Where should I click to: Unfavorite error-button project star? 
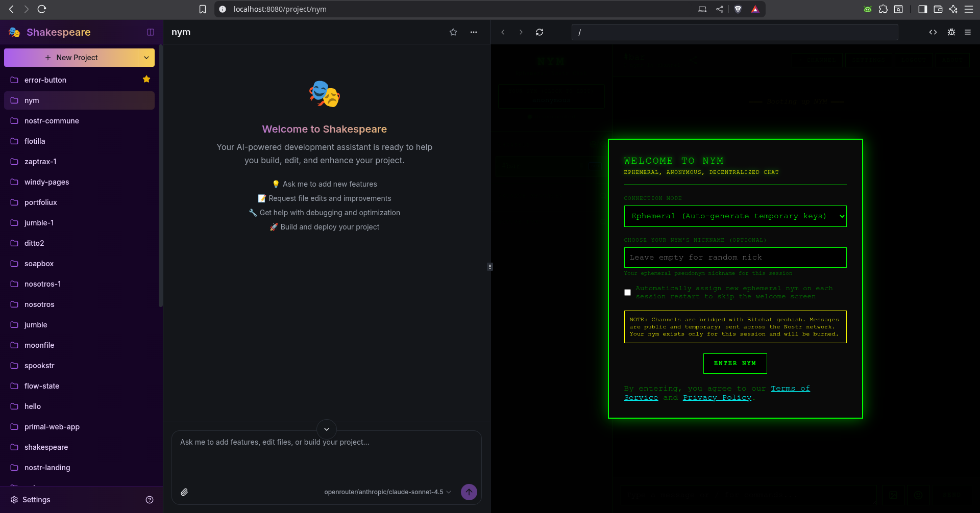(x=146, y=80)
